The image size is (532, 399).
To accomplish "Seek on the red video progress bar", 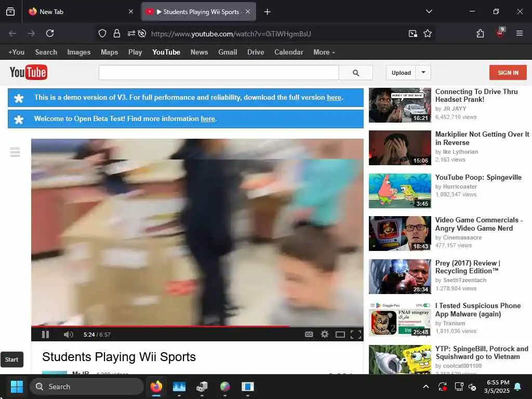I will tap(197, 326).
